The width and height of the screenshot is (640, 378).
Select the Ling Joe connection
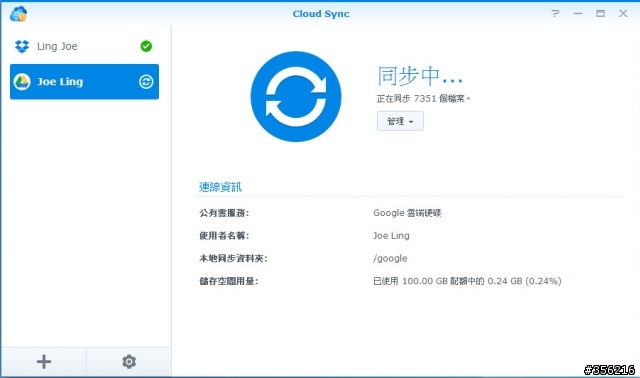pos(84,46)
